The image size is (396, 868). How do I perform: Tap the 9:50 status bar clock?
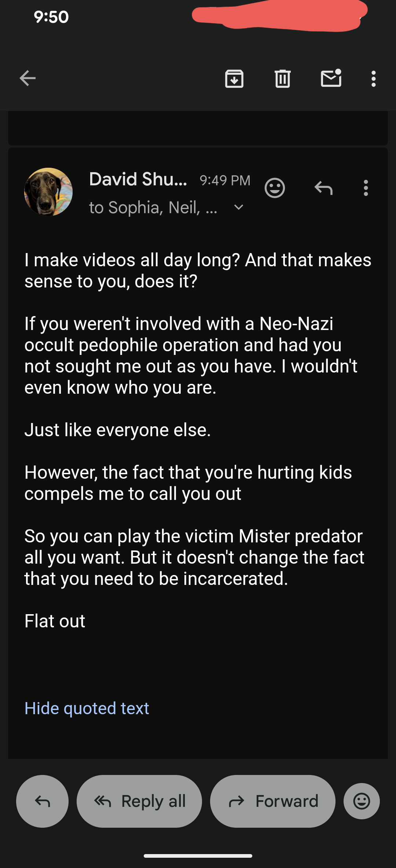click(51, 17)
